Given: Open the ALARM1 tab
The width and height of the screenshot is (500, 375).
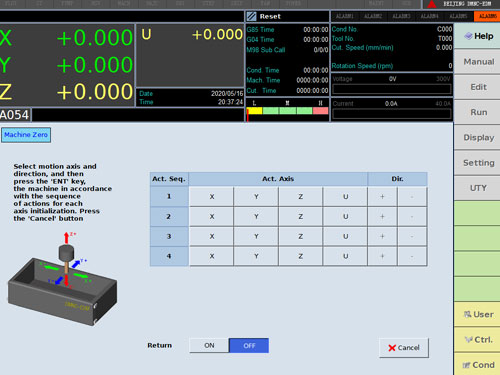Looking at the screenshot, I should pyautogui.click(x=344, y=16).
